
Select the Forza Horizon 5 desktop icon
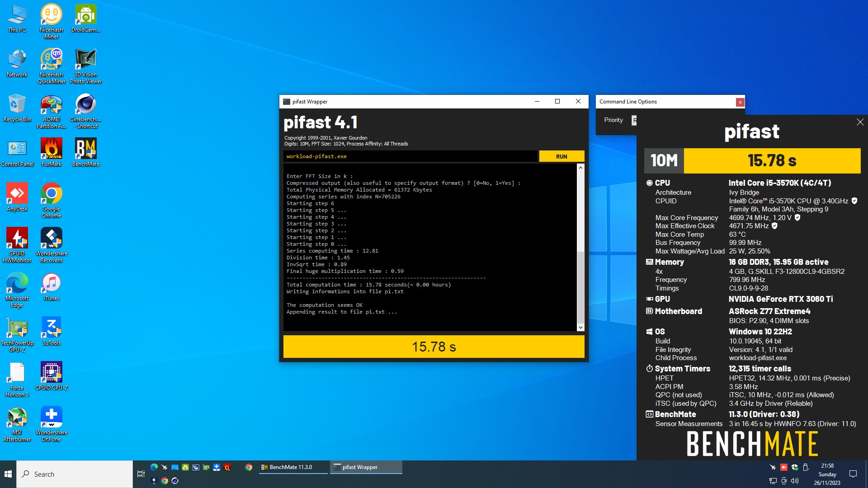17,380
